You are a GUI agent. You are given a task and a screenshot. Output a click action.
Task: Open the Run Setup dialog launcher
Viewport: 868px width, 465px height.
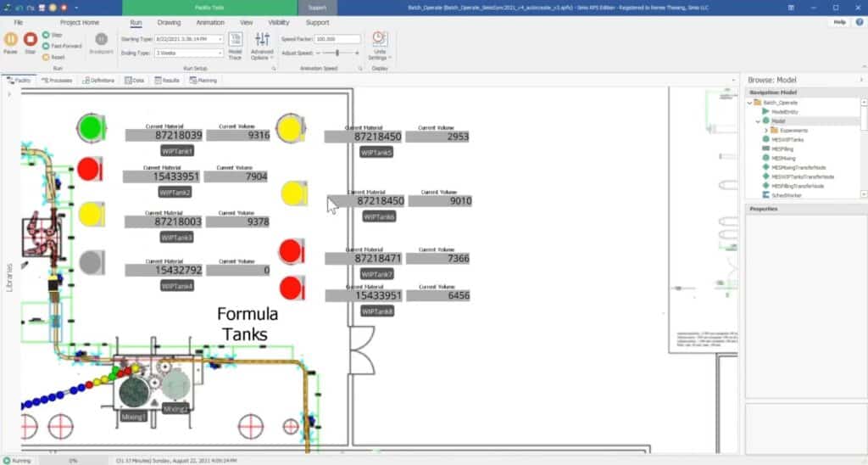pyautogui.click(x=274, y=68)
